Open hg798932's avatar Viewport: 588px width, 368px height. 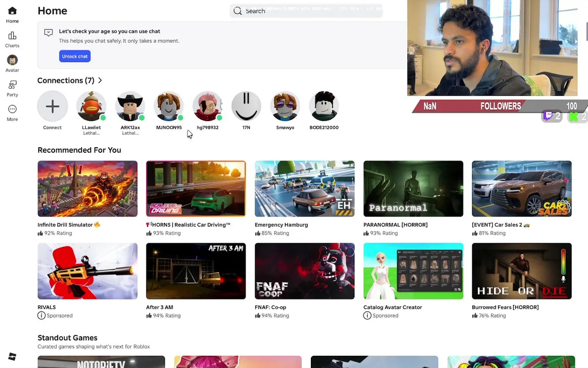[207, 106]
